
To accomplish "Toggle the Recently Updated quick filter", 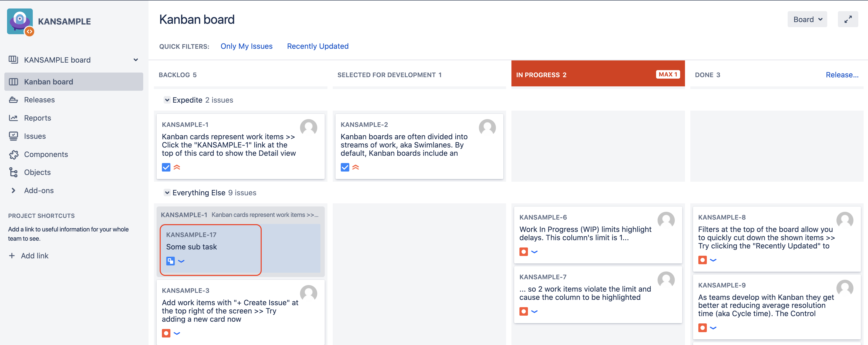I will [317, 46].
